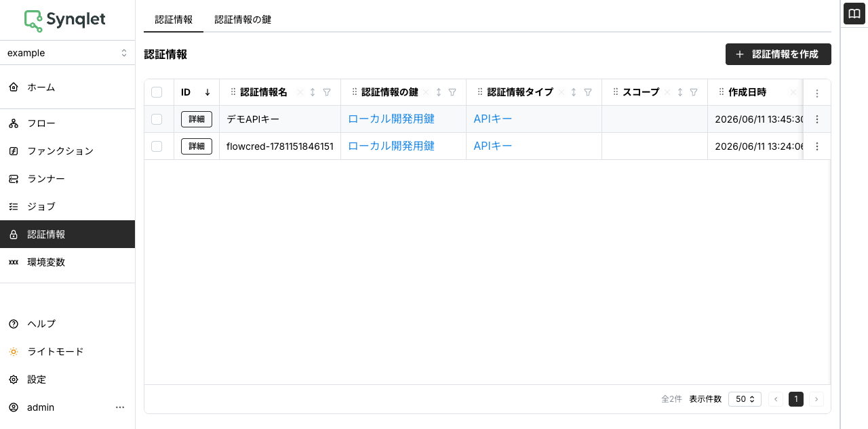This screenshot has width=868, height=429.
Task: Open the 表示件数 50 page size dropdown
Action: [745, 399]
